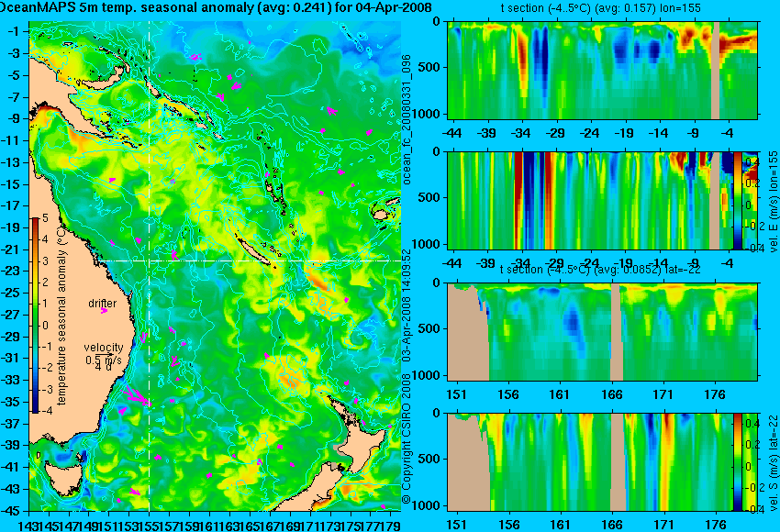Click the lon=155 temperature section plot
Viewport: 780px width, 532px height.
(602, 70)
